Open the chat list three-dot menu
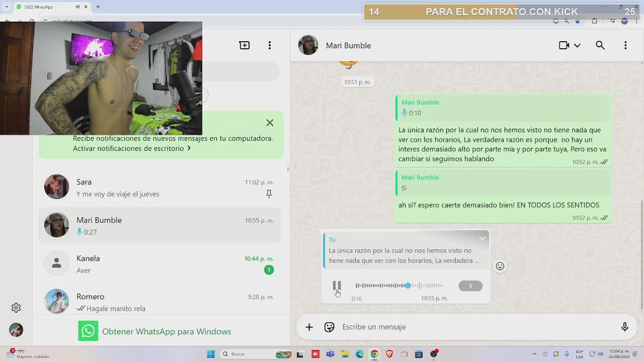This screenshot has height=362, width=644. (270, 45)
